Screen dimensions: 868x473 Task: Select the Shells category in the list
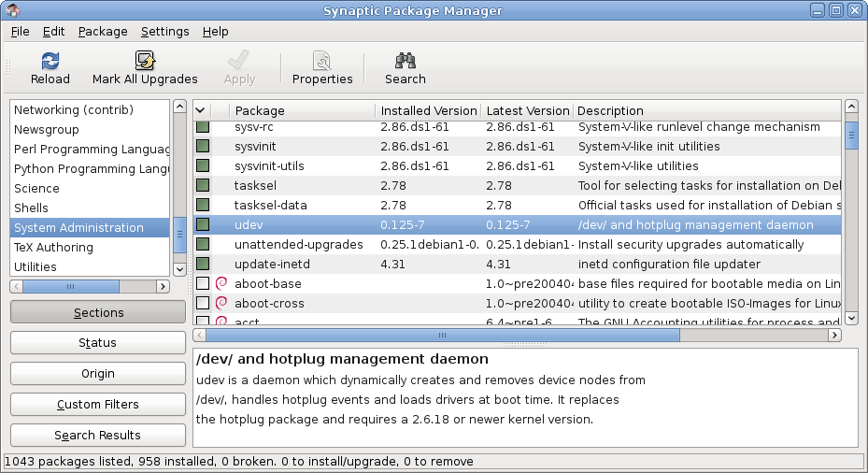pyautogui.click(x=31, y=208)
